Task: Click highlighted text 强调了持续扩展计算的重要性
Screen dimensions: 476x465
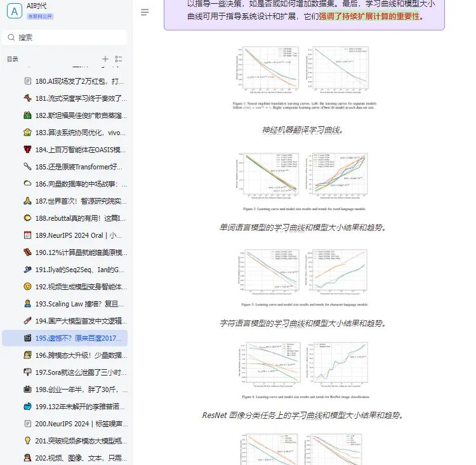Action: pos(369,16)
